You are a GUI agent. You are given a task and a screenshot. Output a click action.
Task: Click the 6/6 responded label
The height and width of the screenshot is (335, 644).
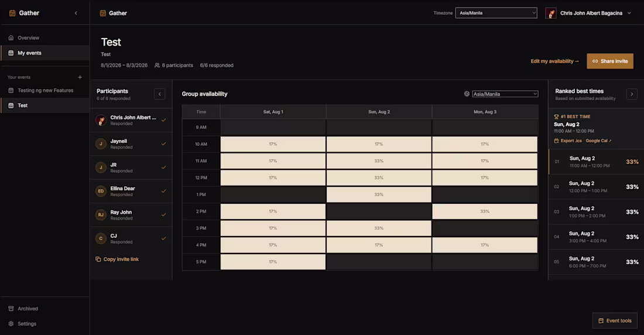(x=217, y=66)
